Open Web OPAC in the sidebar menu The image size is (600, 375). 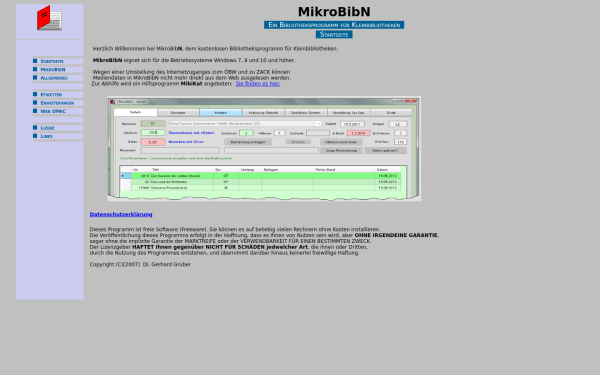click(x=53, y=111)
